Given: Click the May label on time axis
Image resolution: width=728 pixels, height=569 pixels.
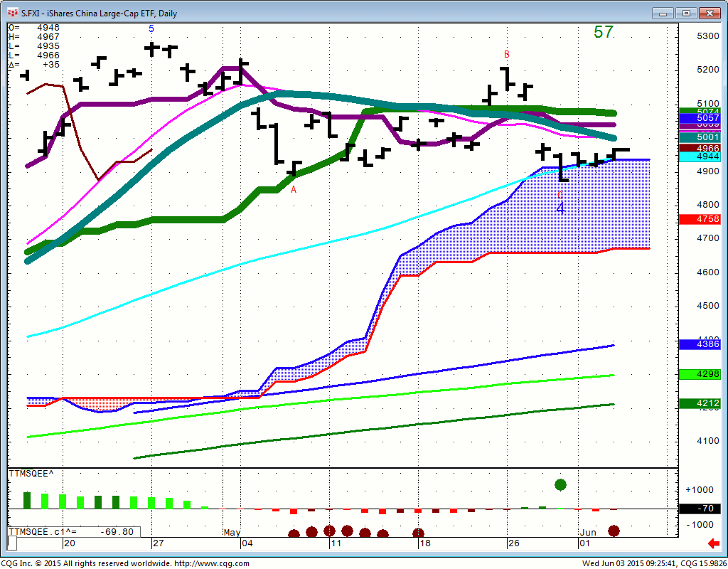Looking at the screenshot, I should (x=232, y=532).
